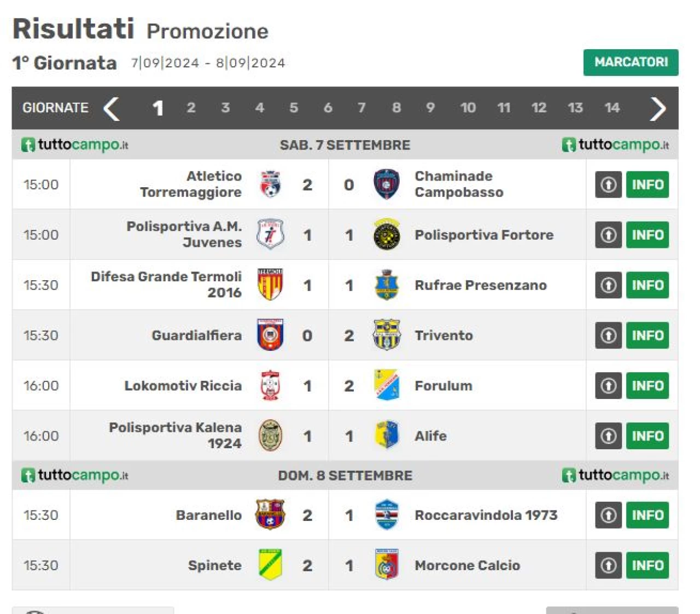The width and height of the screenshot is (700, 614).
Task: Click the Chaminade Campobasso team crest
Action: [386, 184]
